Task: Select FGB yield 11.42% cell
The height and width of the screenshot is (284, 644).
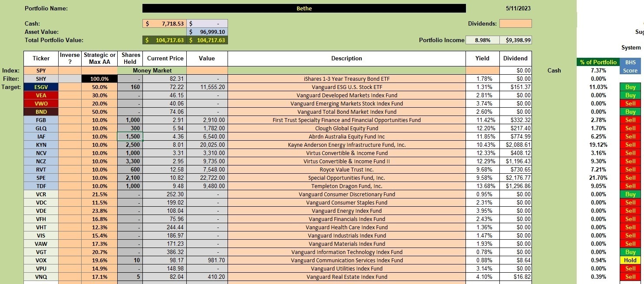Action: pyautogui.click(x=482, y=120)
